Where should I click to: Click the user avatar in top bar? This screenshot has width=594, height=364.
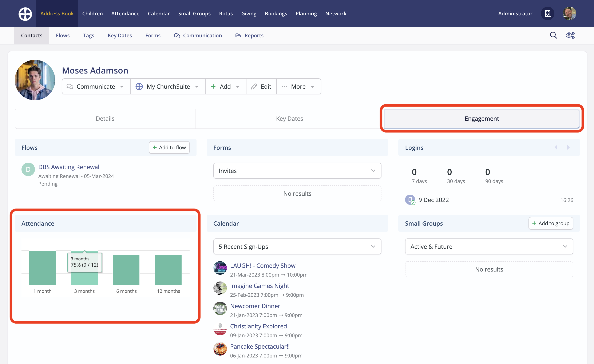pyautogui.click(x=569, y=13)
